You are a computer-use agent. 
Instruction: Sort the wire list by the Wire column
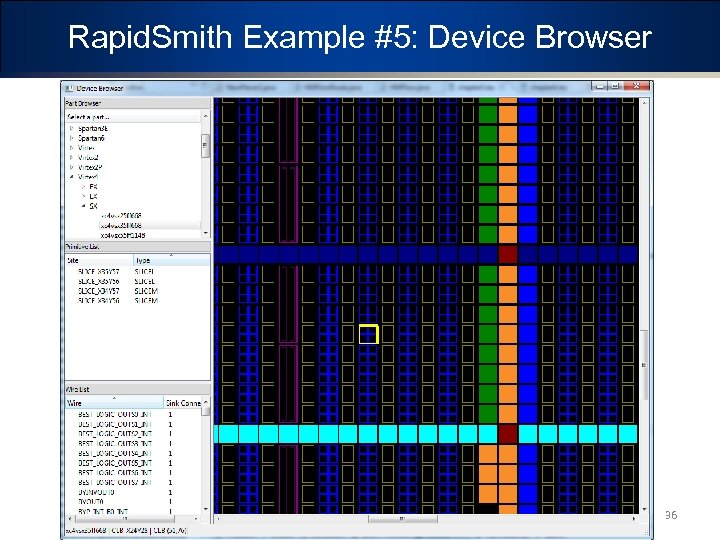(x=114, y=403)
